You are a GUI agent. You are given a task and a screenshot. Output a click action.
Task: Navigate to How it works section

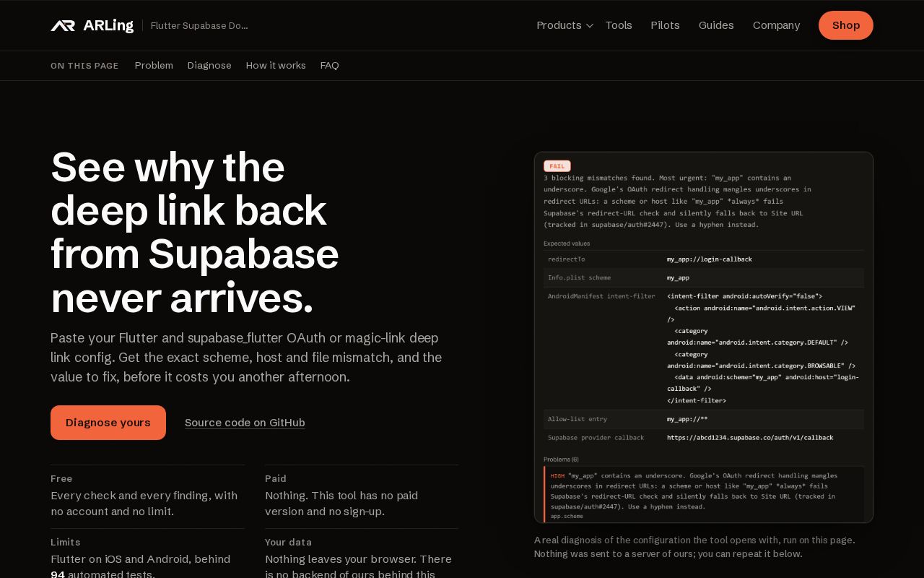point(276,66)
